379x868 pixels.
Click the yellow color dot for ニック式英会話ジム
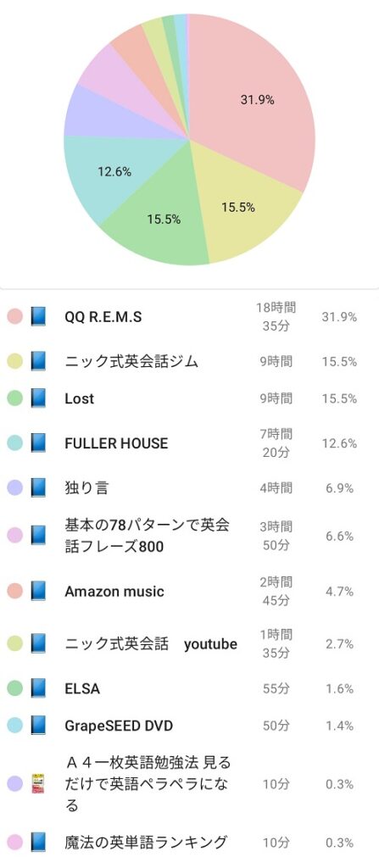15,361
